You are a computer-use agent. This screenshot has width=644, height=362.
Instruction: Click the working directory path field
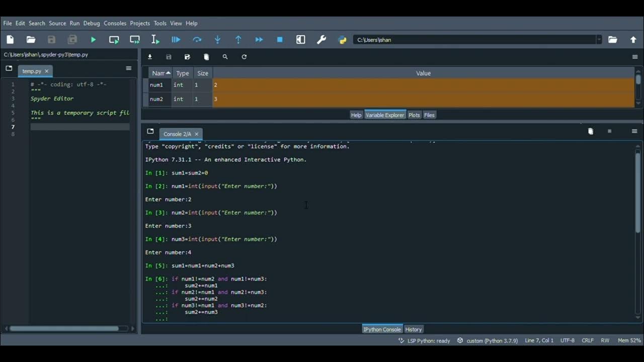pyautogui.click(x=475, y=40)
